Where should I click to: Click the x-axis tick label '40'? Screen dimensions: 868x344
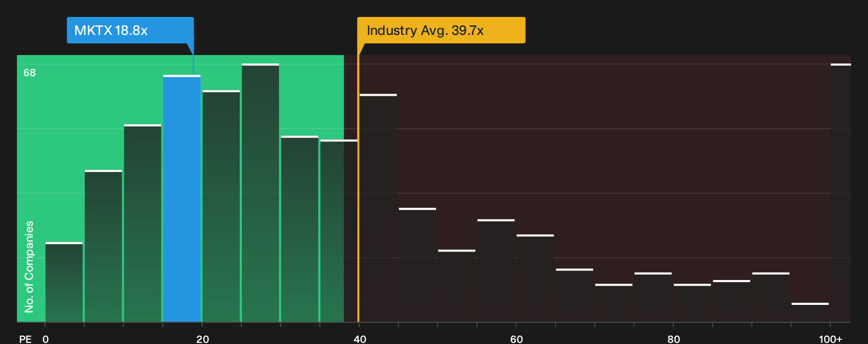[360, 339]
